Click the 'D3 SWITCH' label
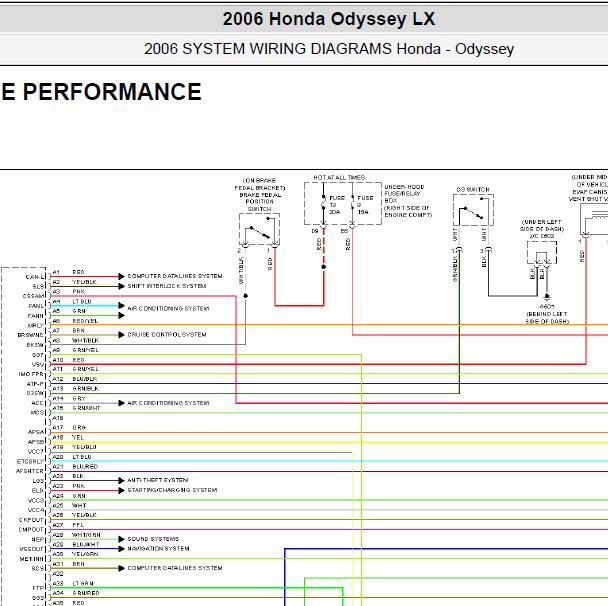Image resolution: width=608 pixels, height=606 pixels. 473,190
